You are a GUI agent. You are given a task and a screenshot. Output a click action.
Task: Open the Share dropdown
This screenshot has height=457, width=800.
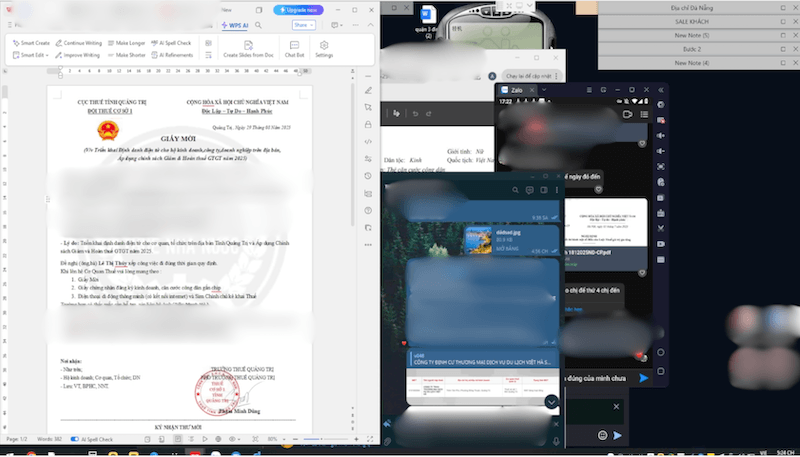(x=303, y=24)
